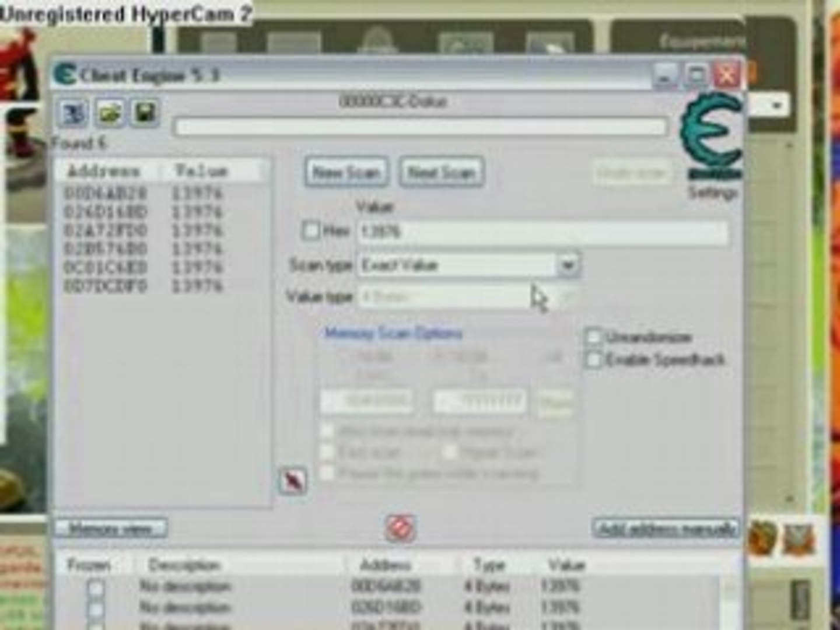Click the Memory Scan Options label
Screen dimensions: 840x630
(394, 334)
